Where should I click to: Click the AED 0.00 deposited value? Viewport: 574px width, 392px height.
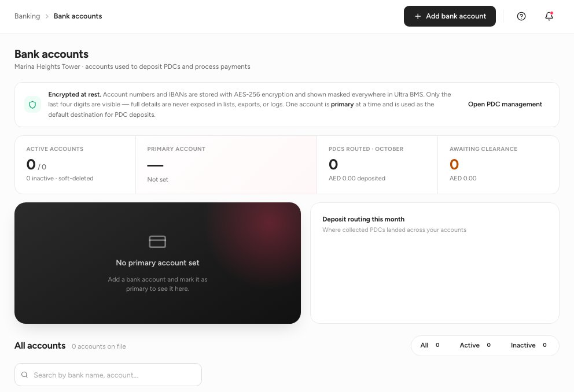[x=357, y=179]
